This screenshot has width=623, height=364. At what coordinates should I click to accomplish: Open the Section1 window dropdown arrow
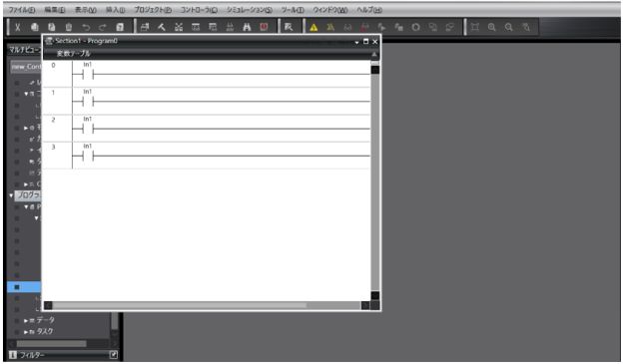(356, 42)
